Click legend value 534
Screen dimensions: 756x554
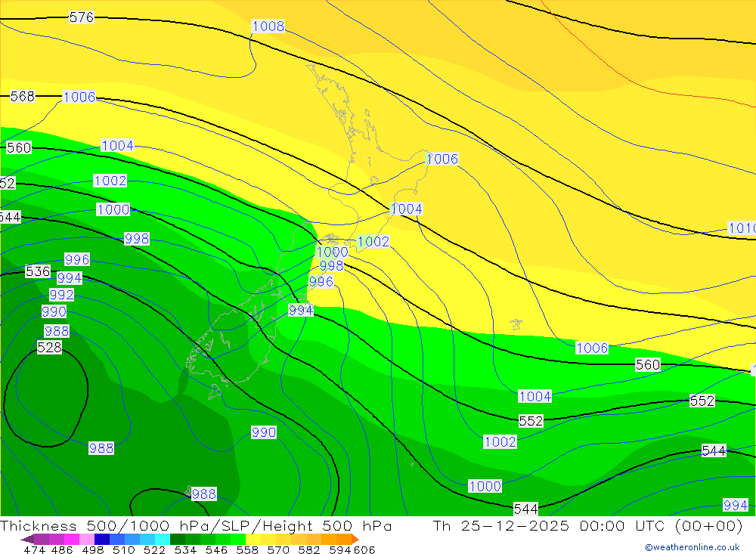(x=186, y=550)
